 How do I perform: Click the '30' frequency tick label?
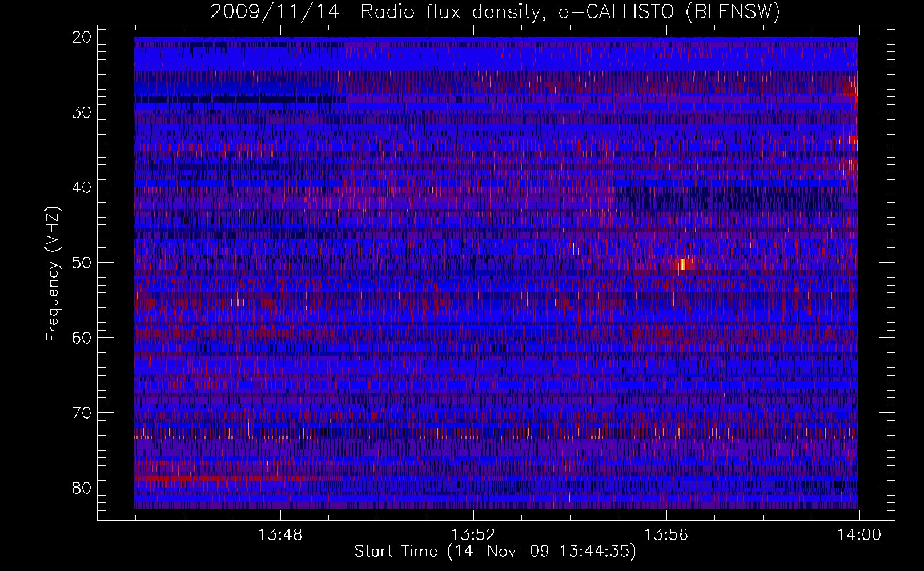[82, 112]
